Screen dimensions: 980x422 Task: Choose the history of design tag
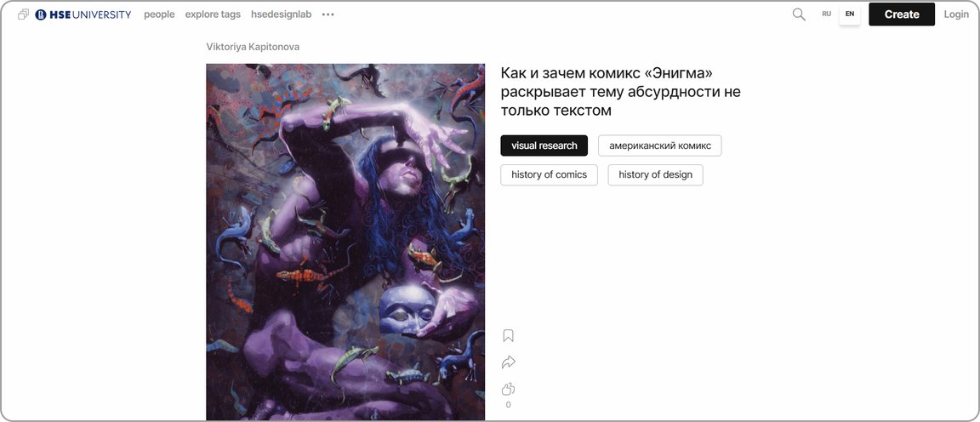(656, 175)
